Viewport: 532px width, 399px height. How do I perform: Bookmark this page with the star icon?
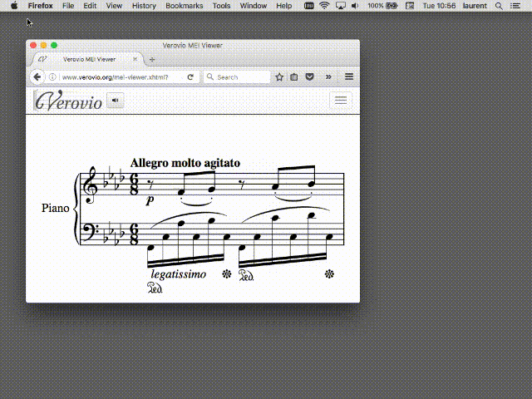pyautogui.click(x=279, y=76)
